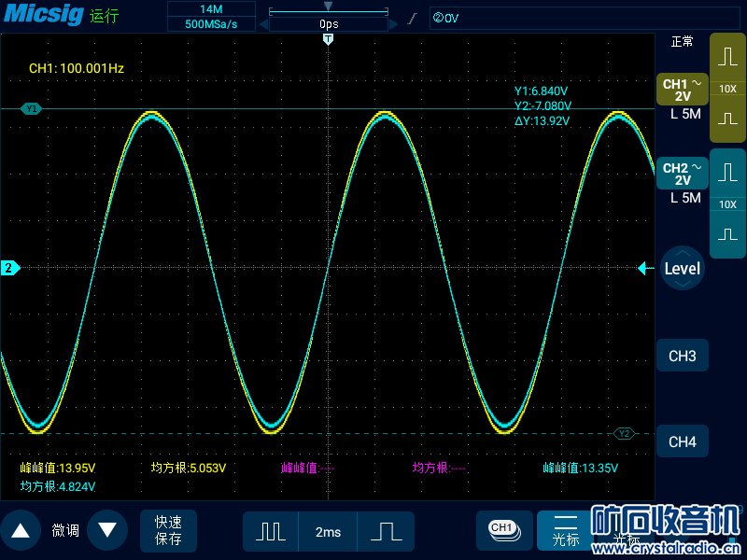Tap the CH1 2V channel button

(683, 90)
